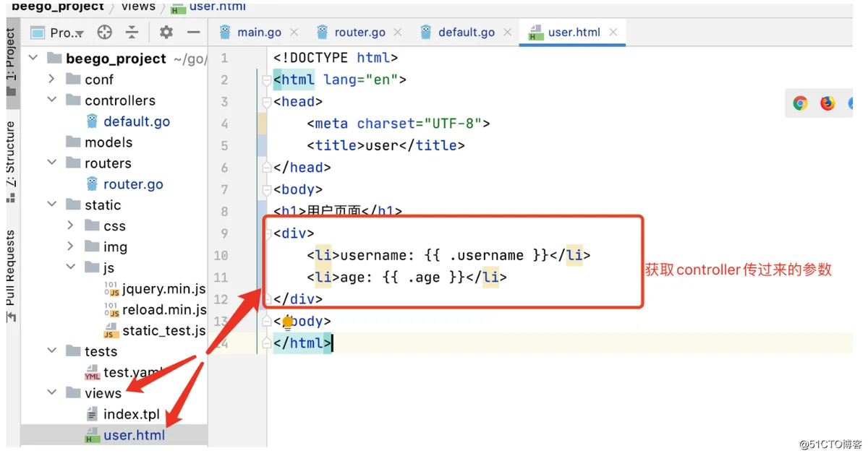The image size is (868, 456).
Task: Close the user.html tab
Action: coord(613,33)
